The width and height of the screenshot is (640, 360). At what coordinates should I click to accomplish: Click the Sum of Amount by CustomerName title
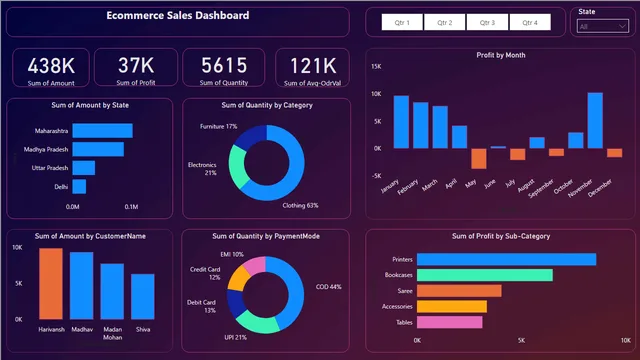(x=90, y=236)
